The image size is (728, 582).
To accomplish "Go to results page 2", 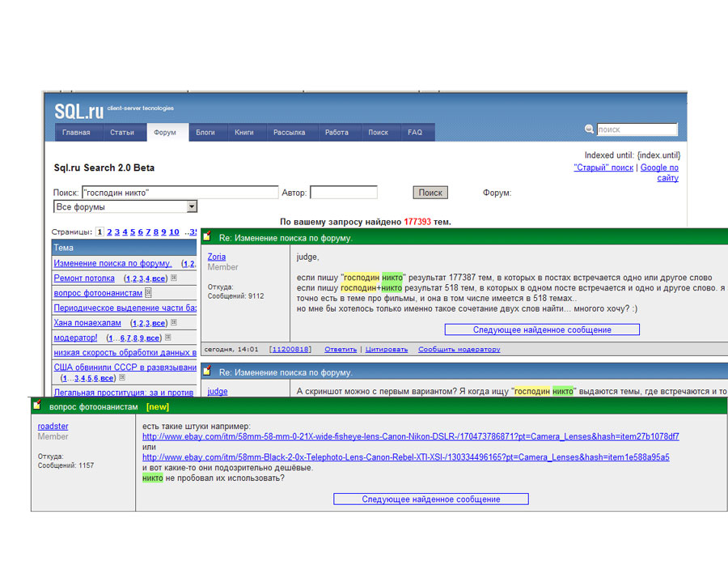I will [109, 232].
